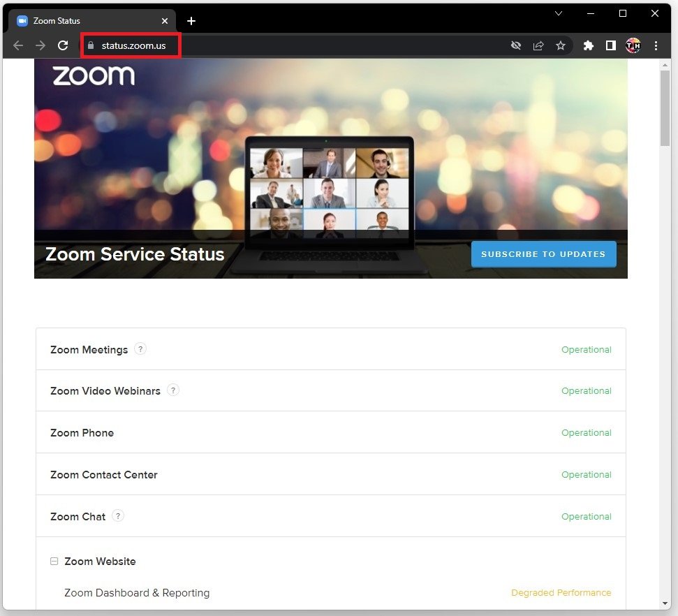The height and width of the screenshot is (616, 678).
Task: Click the browser back arrow
Action: [x=18, y=45]
